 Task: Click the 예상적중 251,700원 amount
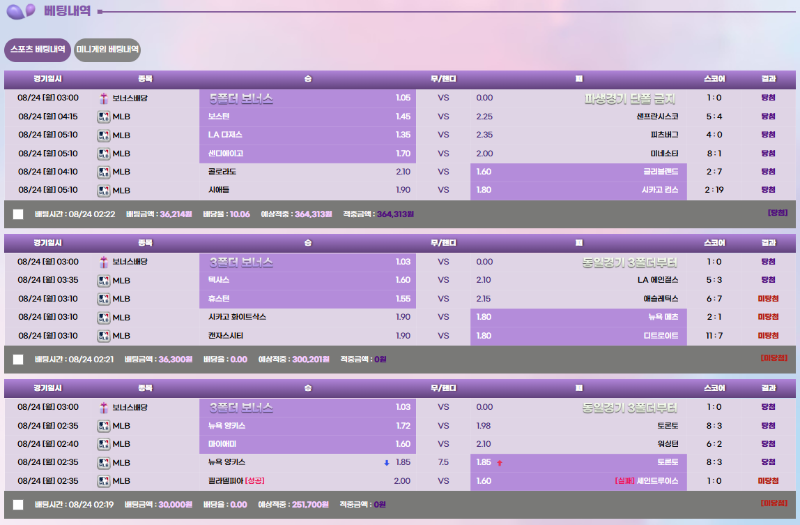[311, 505]
